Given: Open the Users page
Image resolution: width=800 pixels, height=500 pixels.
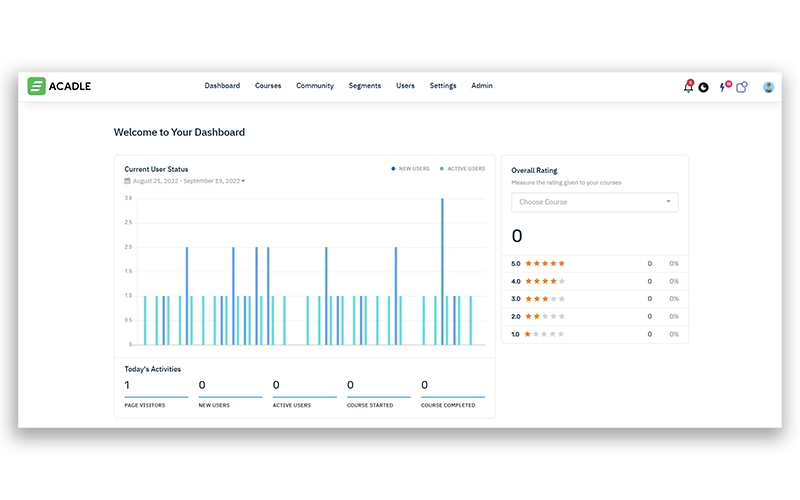Looking at the screenshot, I should [405, 86].
